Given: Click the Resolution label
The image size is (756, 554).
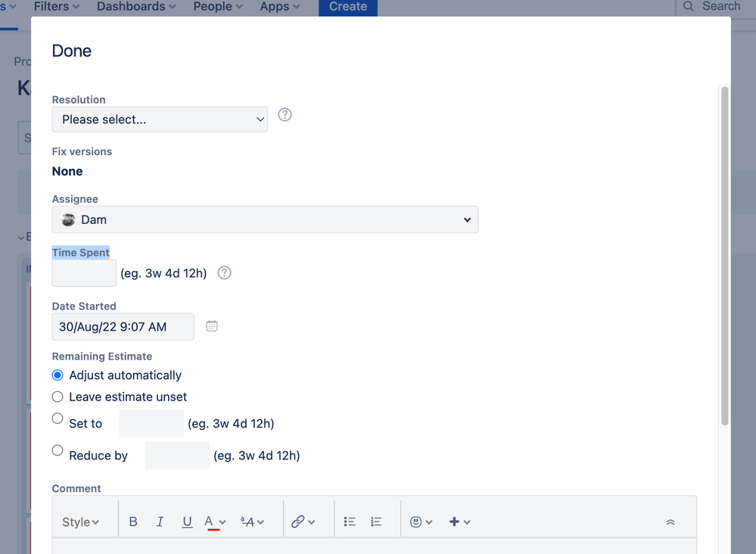Looking at the screenshot, I should (79, 100).
